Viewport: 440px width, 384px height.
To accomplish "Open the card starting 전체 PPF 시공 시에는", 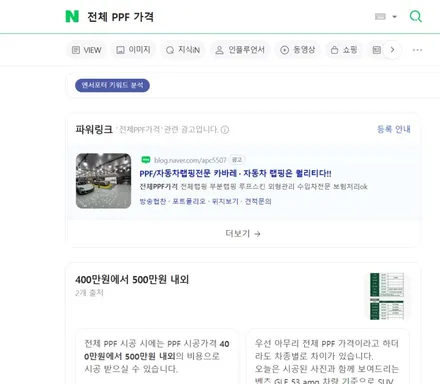I will (157, 357).
